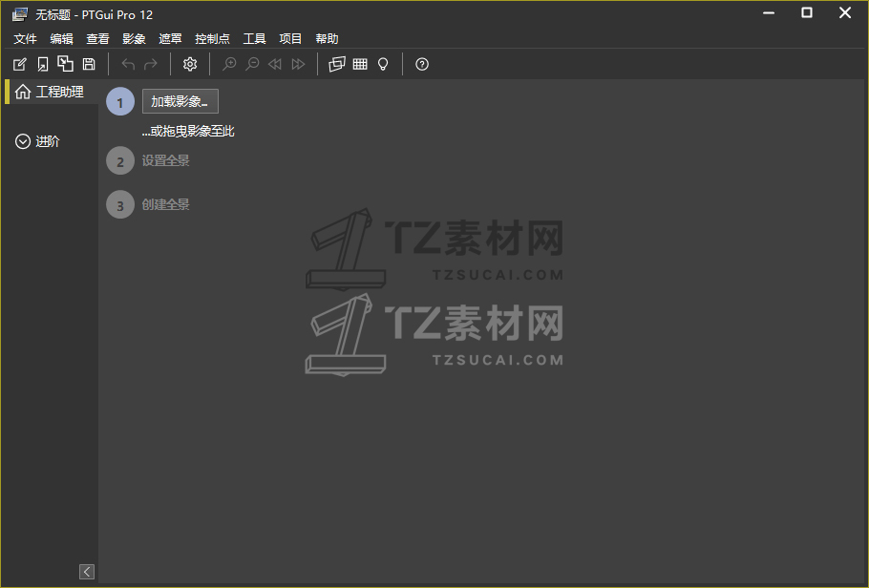Image resolution: width=869 pixels, height=588 pixels.
Task: Open help via the question mark icon
Action: (x=422, y=64)
